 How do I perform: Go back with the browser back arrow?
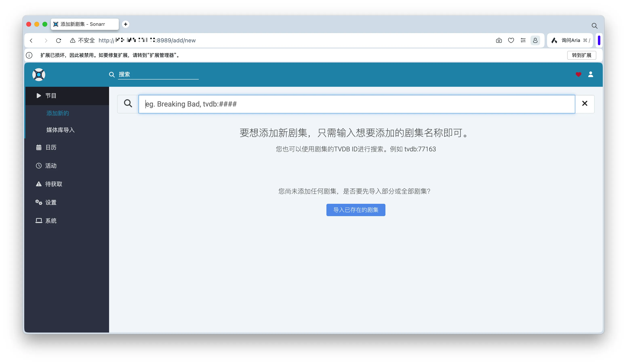tap(31, 41)
